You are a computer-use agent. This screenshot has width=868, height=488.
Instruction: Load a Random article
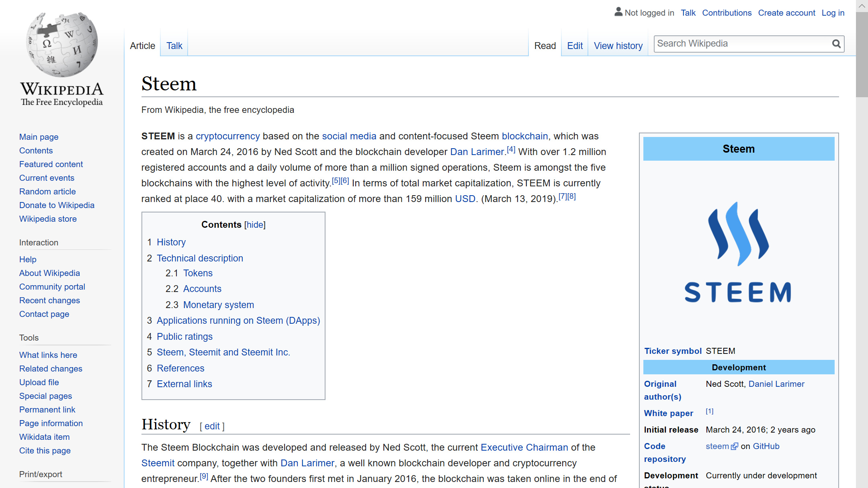[47, 192]
